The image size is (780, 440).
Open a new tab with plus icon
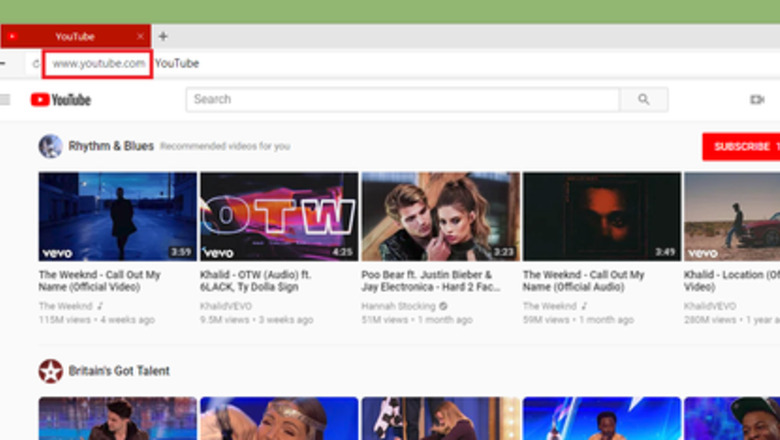(163, 36)
